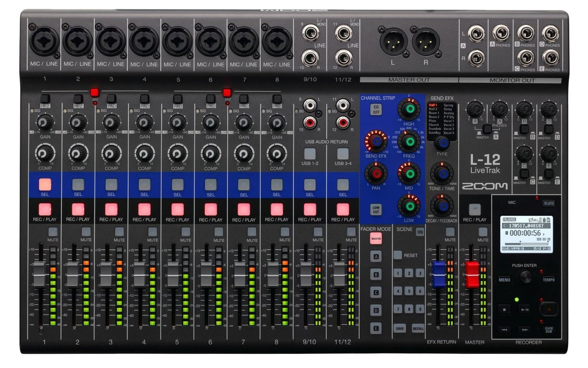Click the DECAY / FEEDBACK knob

442,205
